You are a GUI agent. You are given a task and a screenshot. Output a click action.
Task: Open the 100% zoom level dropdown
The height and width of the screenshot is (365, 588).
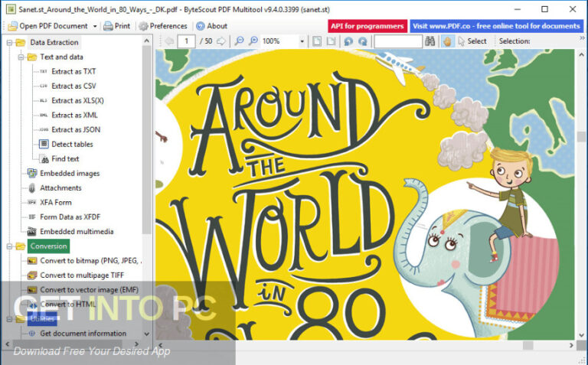[302, 41]
